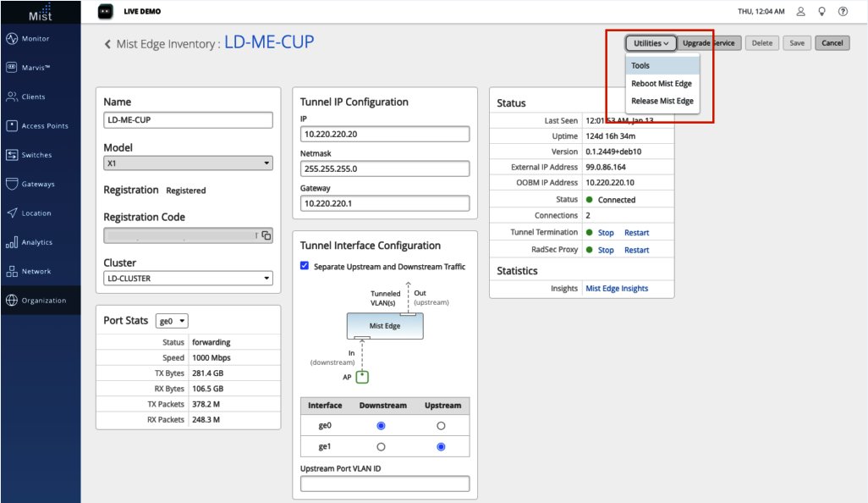Open Port Stats ge0 dropdown
Image resolution: width=868 pixels, height=503 pixels.
172,321
